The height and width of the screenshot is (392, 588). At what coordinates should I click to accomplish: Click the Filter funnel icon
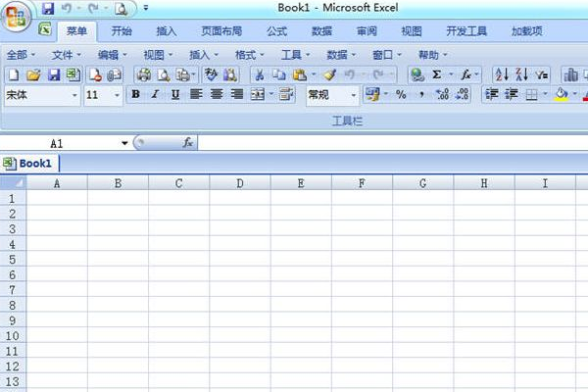[x=542, y=74]
